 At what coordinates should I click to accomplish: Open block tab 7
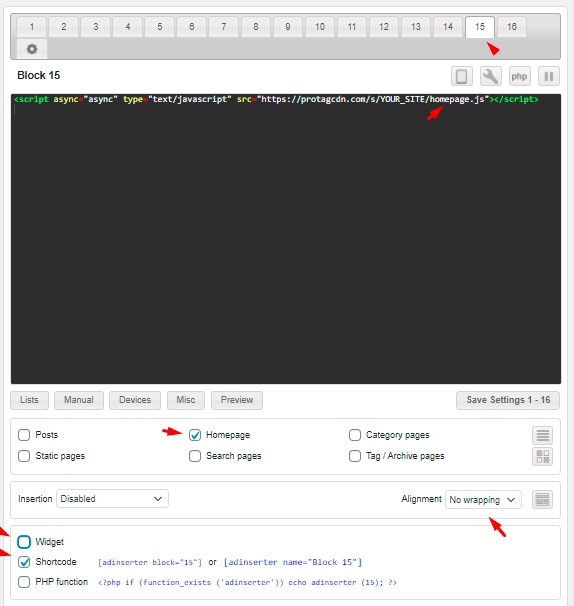224,27
